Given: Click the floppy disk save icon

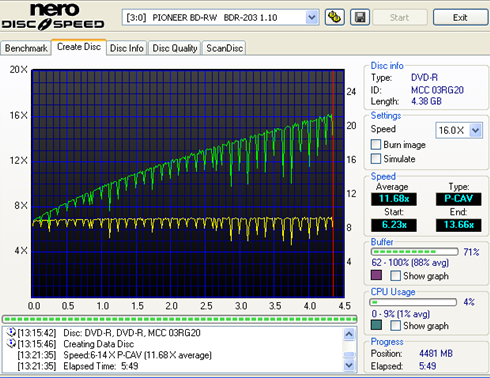Looking at the screenshot, I should click(x=360, y=17).
